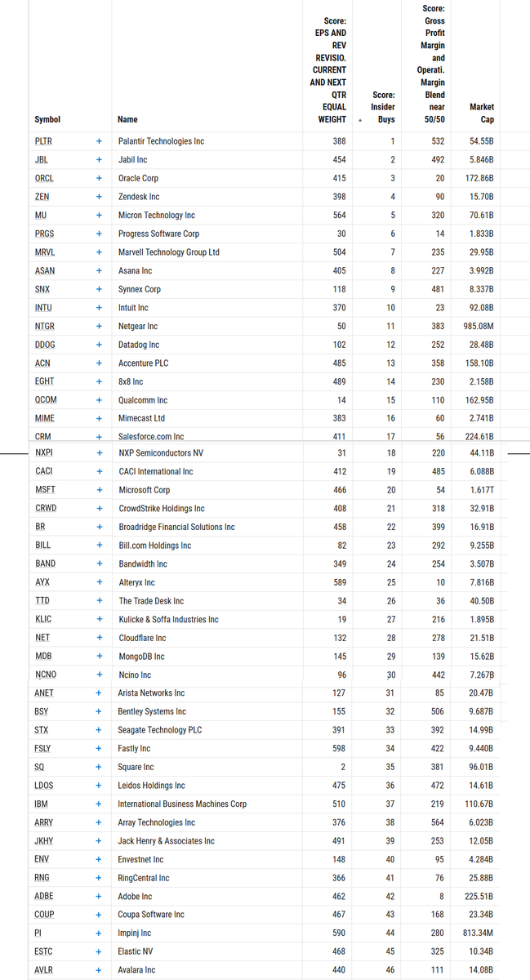Screen dimensions: 530x980
Task: Click the plus icon in the DDOG row
Action: pyautogui.click(x=99, y=345)
